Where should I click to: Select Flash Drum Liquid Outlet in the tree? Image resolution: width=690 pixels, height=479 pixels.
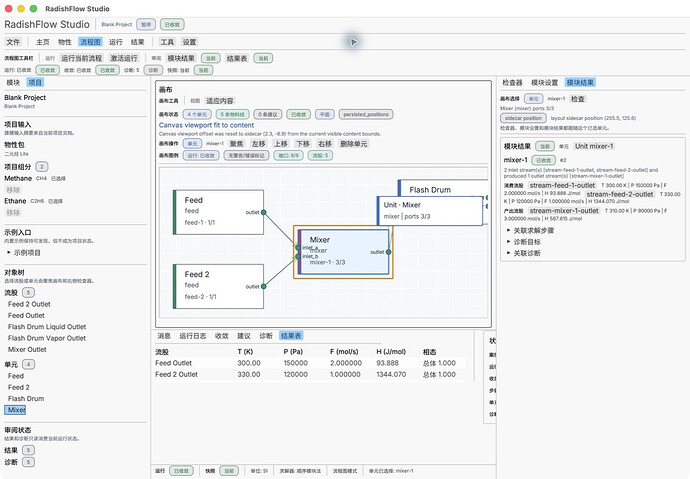pos(47,327)
